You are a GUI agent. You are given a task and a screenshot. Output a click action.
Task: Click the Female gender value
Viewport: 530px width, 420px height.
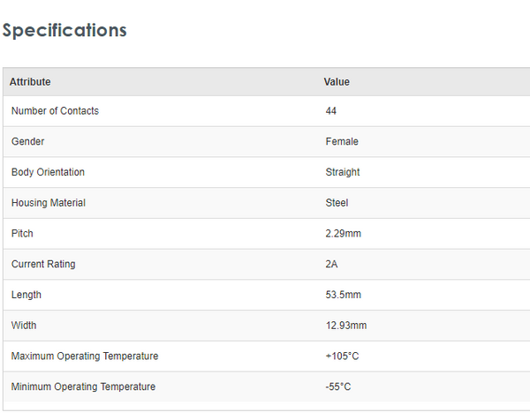[342, 141]
